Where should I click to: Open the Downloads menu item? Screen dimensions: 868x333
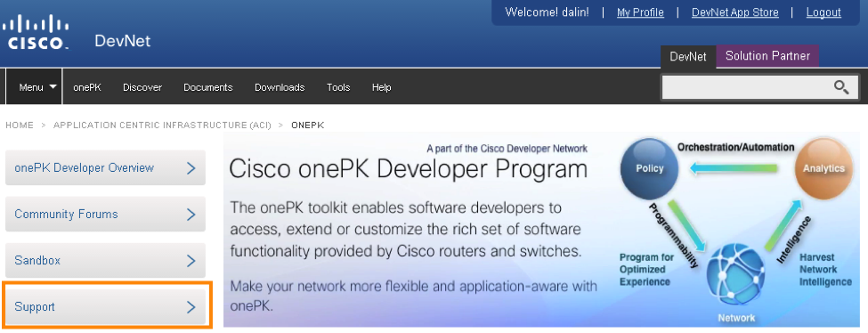point(280,87)
